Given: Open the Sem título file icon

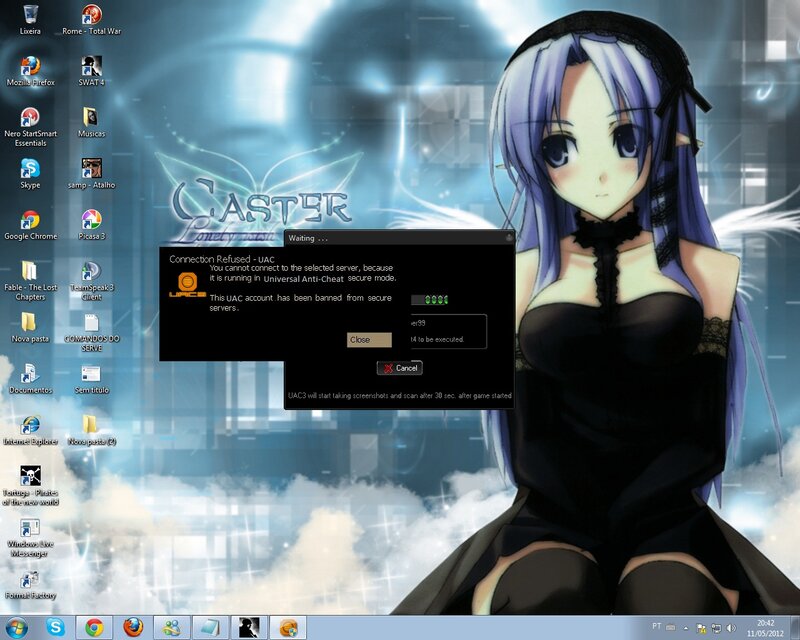Looking at the screenshot, I should pos(91,379).
